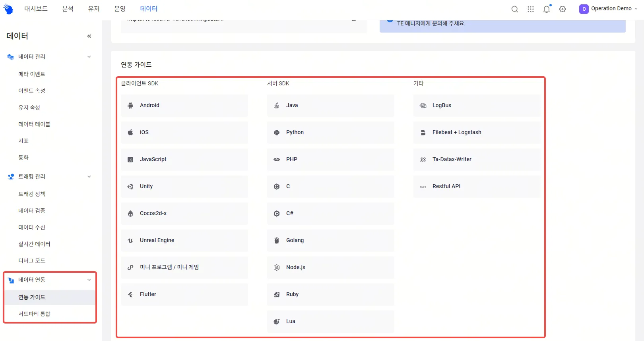This screenshot has width=644, height=341.
Task: Open the Unreal Engine SDK guide label
Action: click(x=157, y=241)
